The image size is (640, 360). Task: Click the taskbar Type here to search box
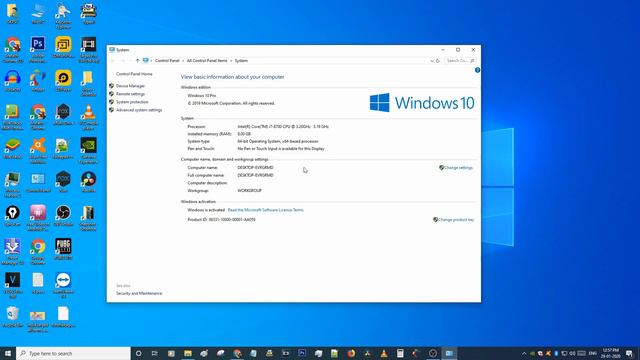[73, 353]
